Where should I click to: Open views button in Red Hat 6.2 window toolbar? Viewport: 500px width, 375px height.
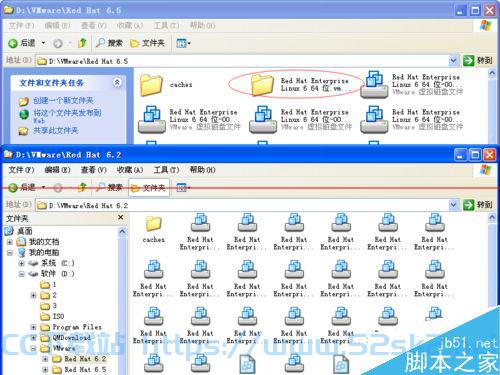point(183,188)
